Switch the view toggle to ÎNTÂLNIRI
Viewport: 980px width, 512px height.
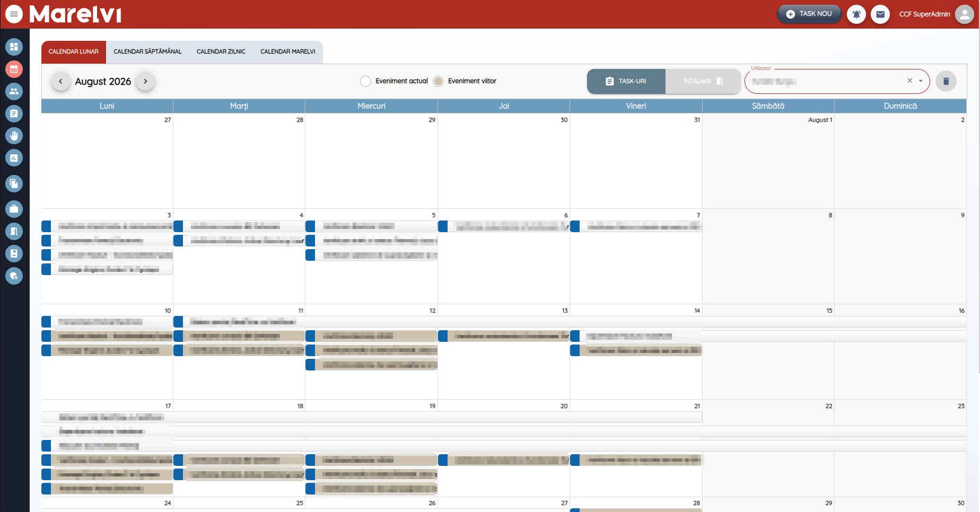pyautogui.click(x=703, y=81)
